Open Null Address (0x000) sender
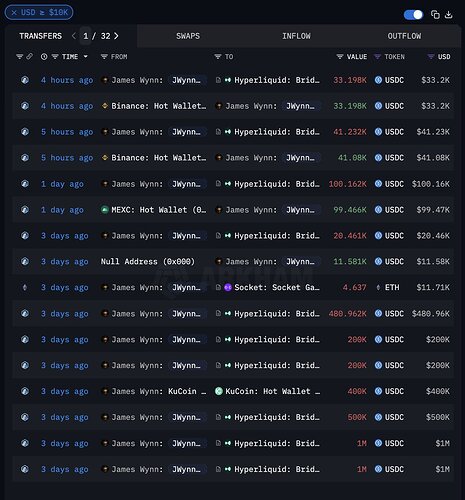Screen dimensions: 465x500 pos(148,262)
